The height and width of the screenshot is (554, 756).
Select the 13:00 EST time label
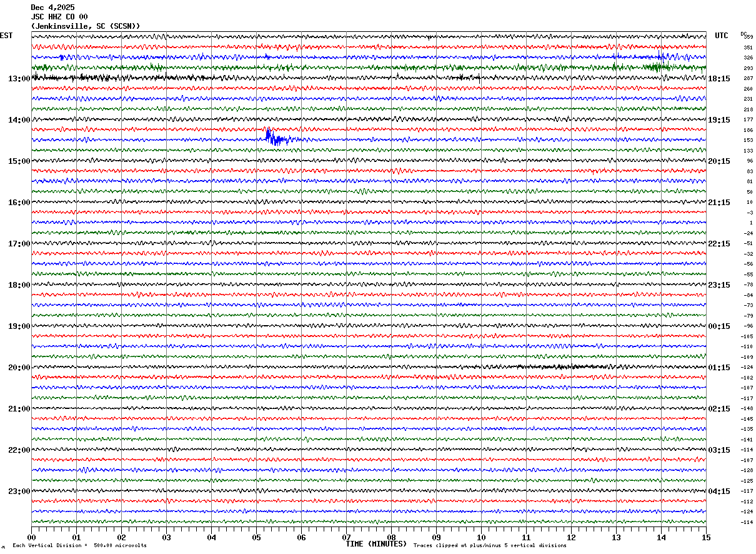coord(19,79)
